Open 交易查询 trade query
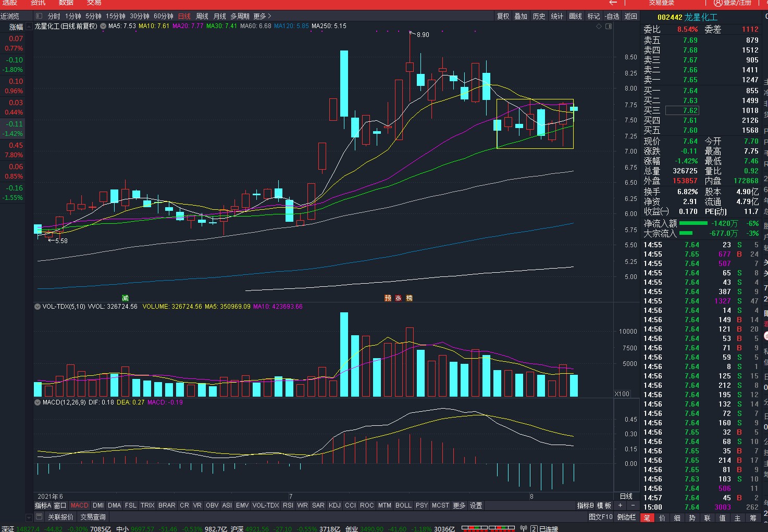 tap(93, 517)
